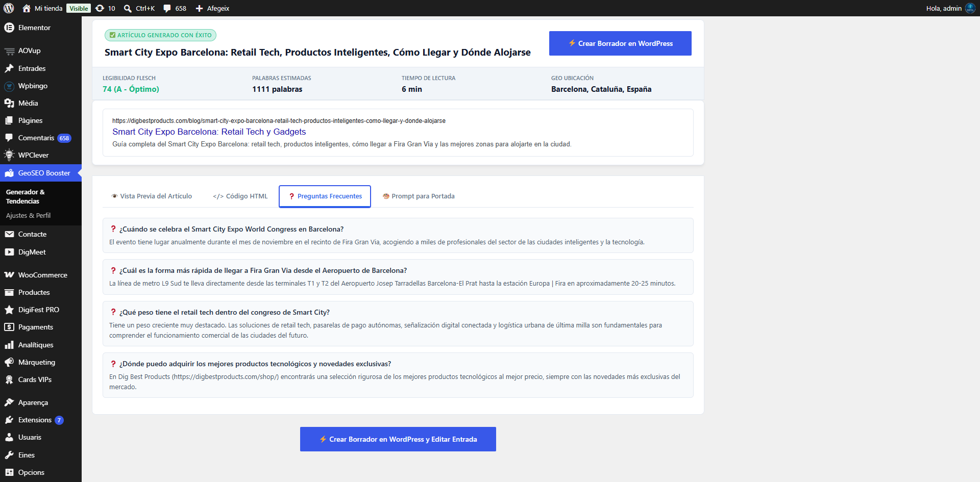Open the Mi tienda home icon
Screen dimensions: 980x482
[x=27, y=8]
